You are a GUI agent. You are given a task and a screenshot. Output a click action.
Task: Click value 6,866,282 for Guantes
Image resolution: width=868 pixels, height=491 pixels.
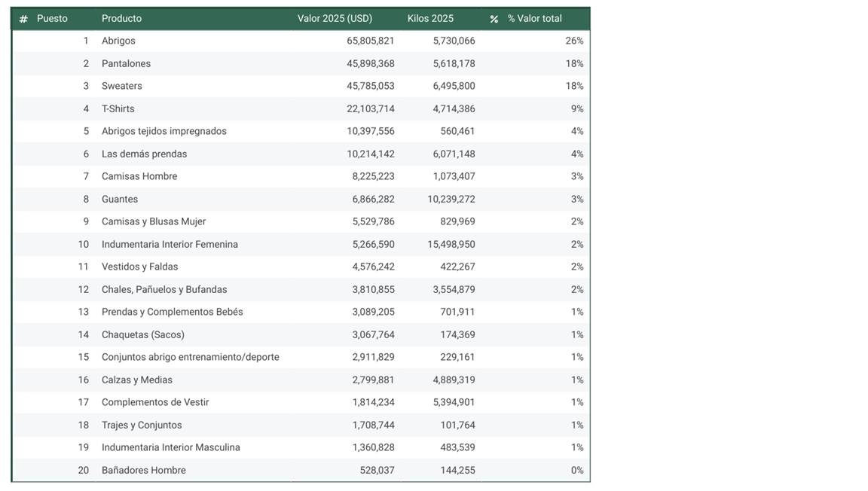[x=373, y=199]
